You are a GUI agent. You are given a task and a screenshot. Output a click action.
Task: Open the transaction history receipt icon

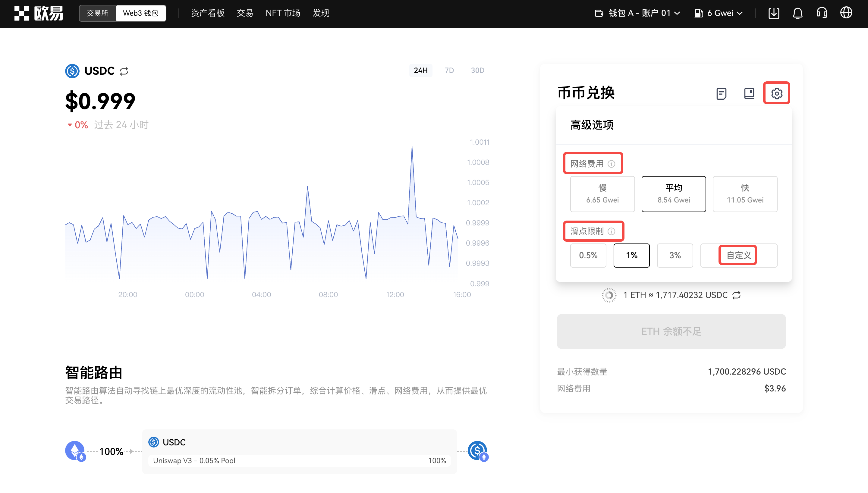[721, 93]
